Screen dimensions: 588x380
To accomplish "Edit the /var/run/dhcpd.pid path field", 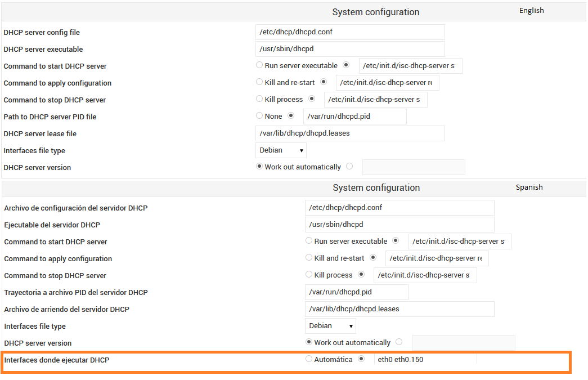I will tap(354, 116).
